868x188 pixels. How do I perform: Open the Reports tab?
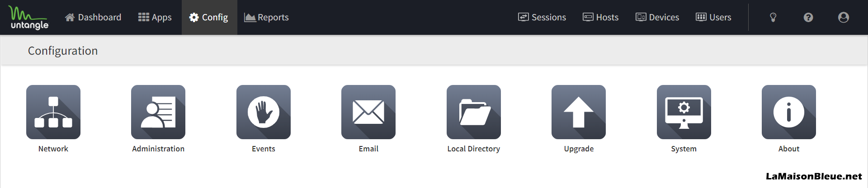266,17
